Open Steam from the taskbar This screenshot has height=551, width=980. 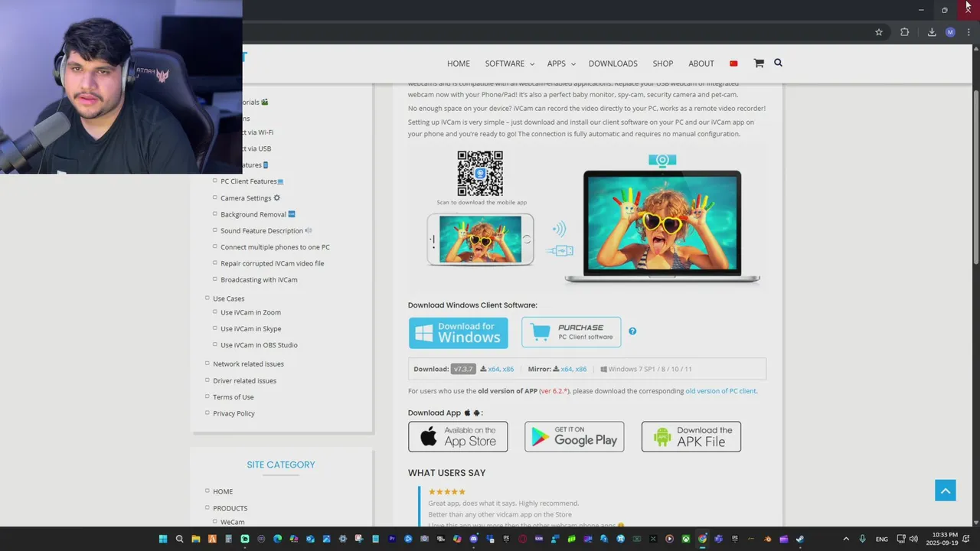click(800, 539)
